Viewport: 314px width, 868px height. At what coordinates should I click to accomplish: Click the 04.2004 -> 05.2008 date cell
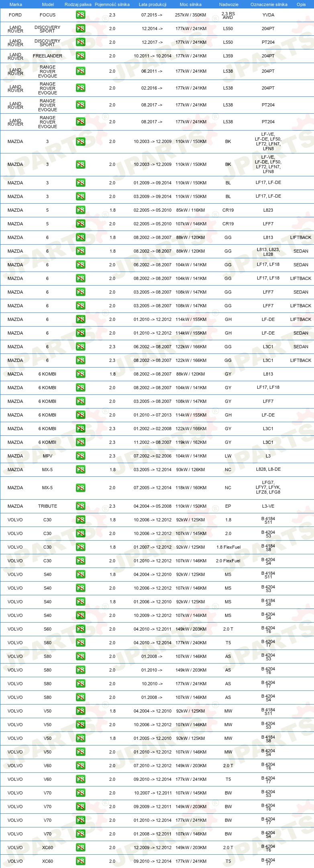coord(153,506)
